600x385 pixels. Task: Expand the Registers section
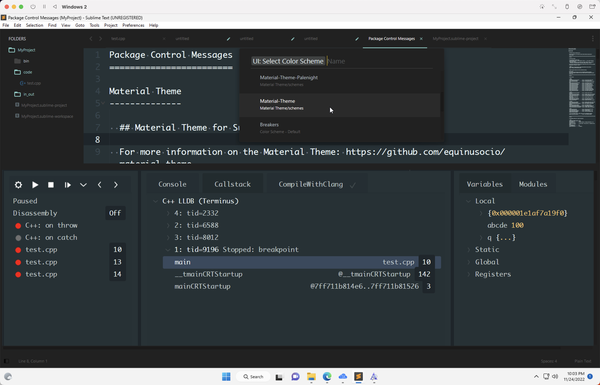(468, 274)
